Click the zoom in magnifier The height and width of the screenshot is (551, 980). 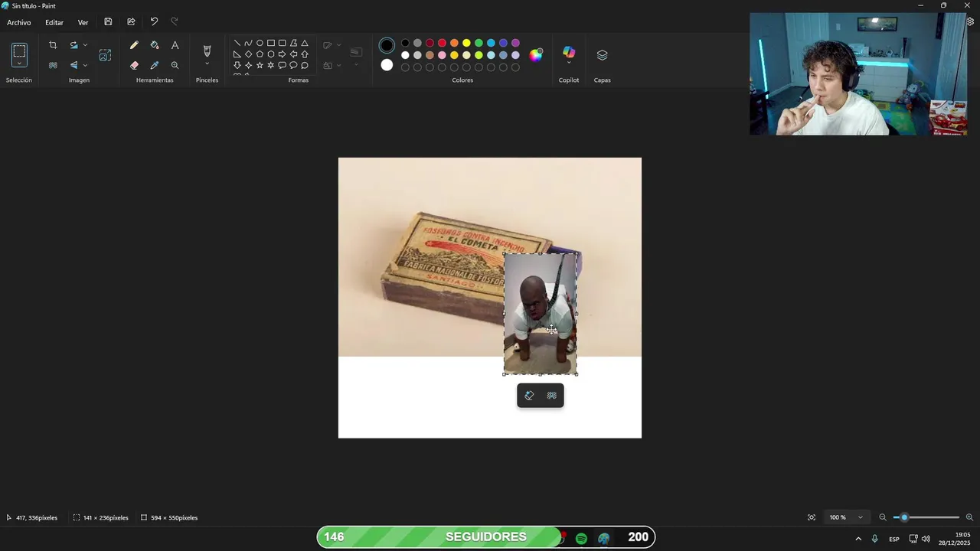[x=969, y=517]
